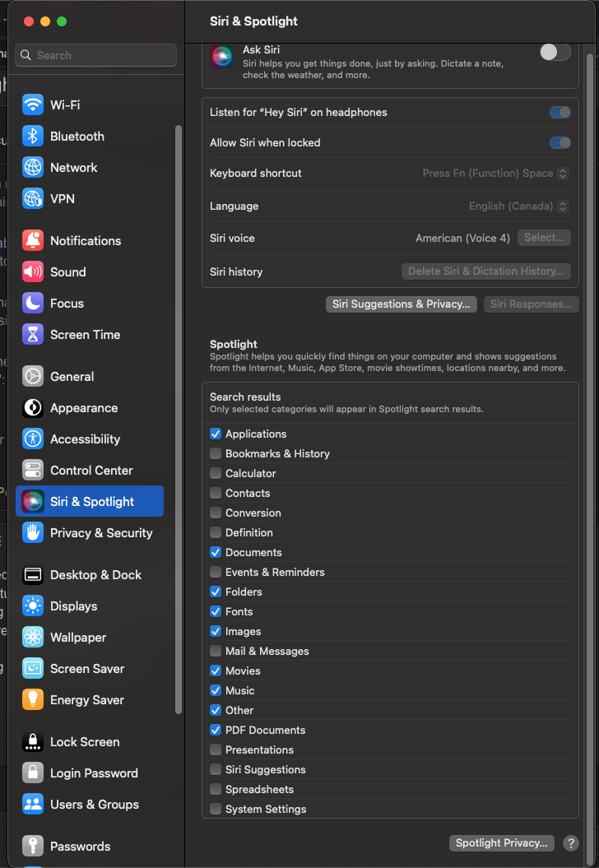Image resolution: width=599 pixels, height=868 pixels.
Task: Enable the Calculator search results checkbox
Action: point(216,474)
